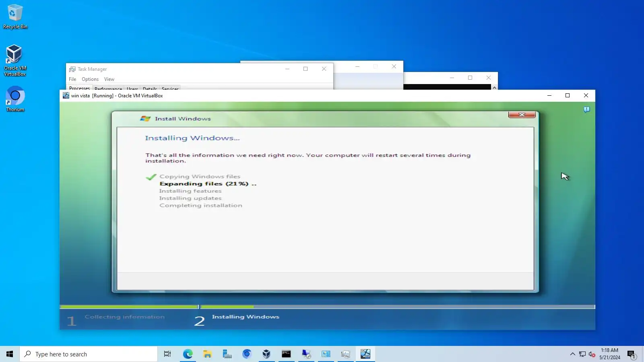
Task: Click the 'Installing features' step
Action: pos(190,191)
